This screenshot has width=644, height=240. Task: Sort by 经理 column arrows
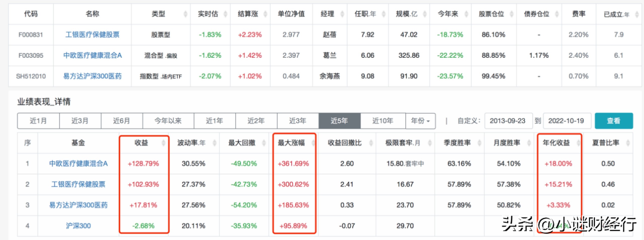pos(342,14)
